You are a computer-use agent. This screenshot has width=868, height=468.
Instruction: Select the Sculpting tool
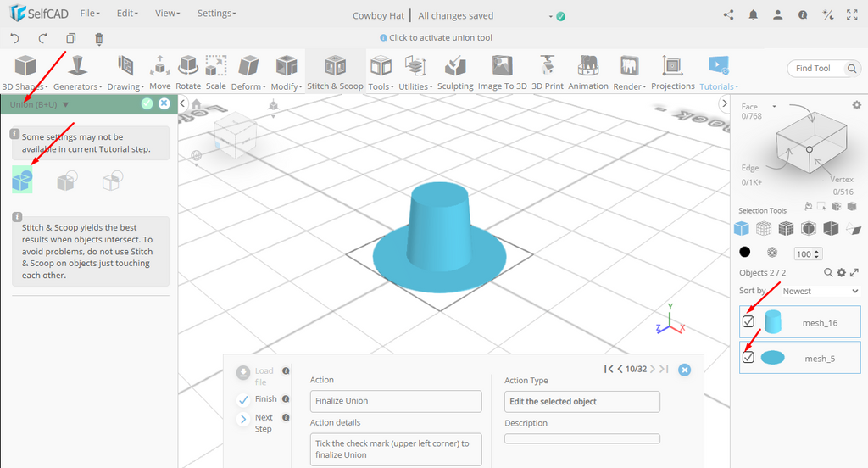[455, 73]
